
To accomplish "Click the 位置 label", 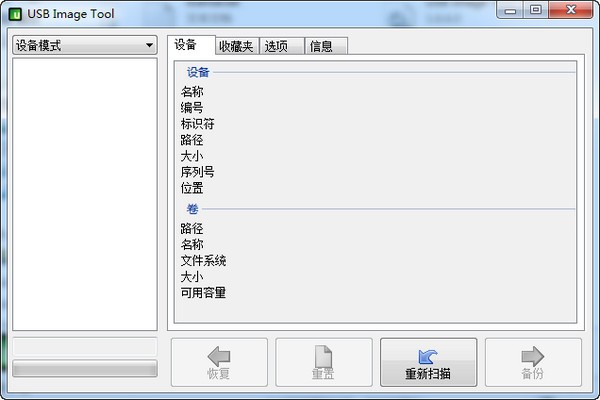I will 192,188.
